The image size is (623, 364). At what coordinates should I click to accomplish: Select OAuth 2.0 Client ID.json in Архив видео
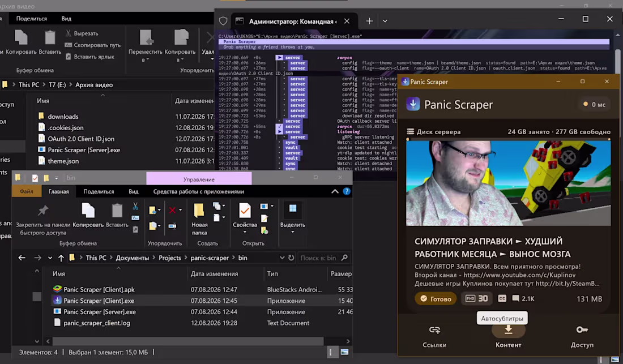[81, 139]
